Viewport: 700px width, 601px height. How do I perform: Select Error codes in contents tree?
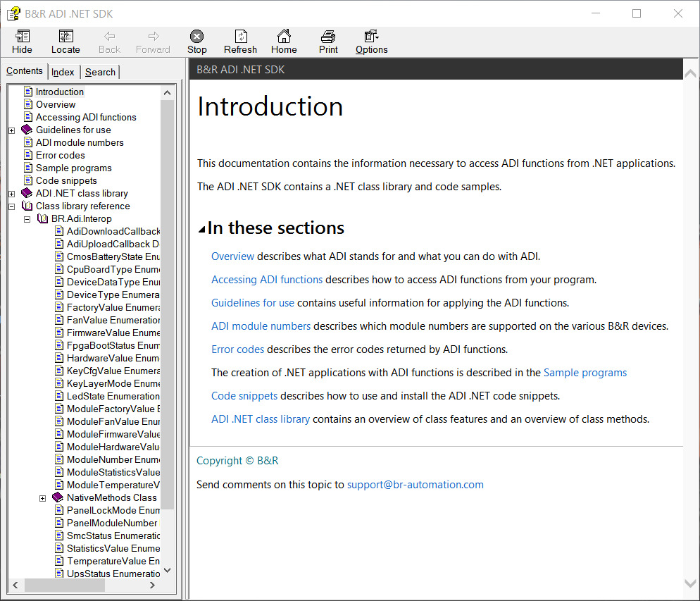tap(60, 156)
